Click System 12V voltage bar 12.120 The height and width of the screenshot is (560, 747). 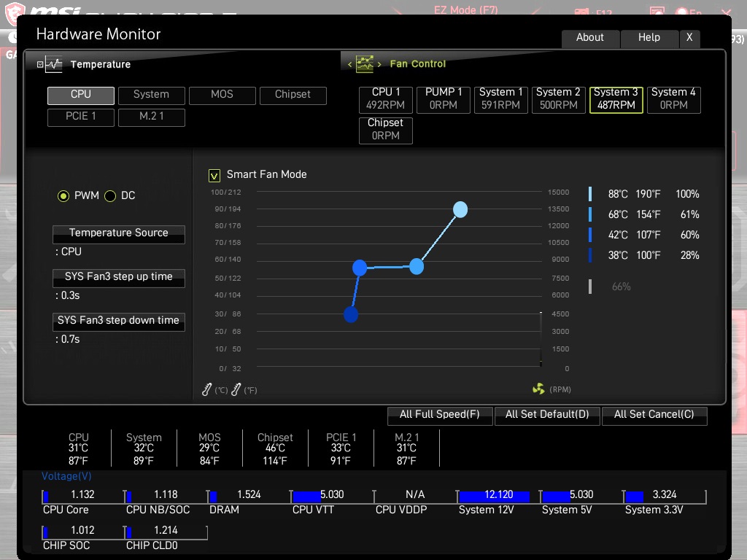click(498, 496)
